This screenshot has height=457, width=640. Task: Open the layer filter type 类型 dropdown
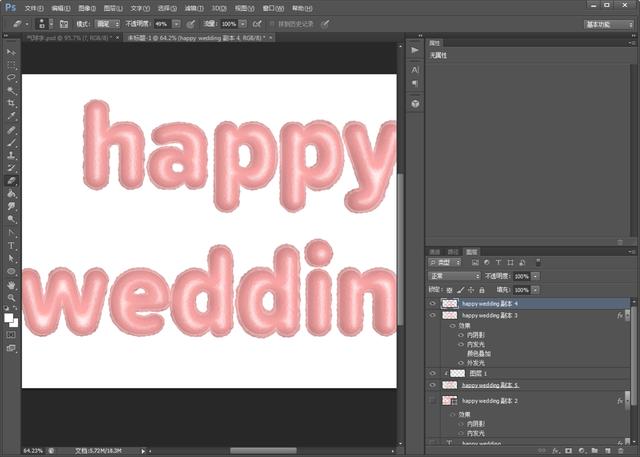[445, 262]
